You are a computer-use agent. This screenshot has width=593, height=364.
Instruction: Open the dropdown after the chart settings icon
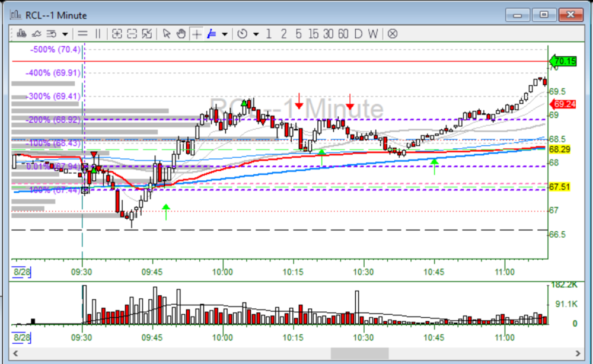[x=65, y=34]
